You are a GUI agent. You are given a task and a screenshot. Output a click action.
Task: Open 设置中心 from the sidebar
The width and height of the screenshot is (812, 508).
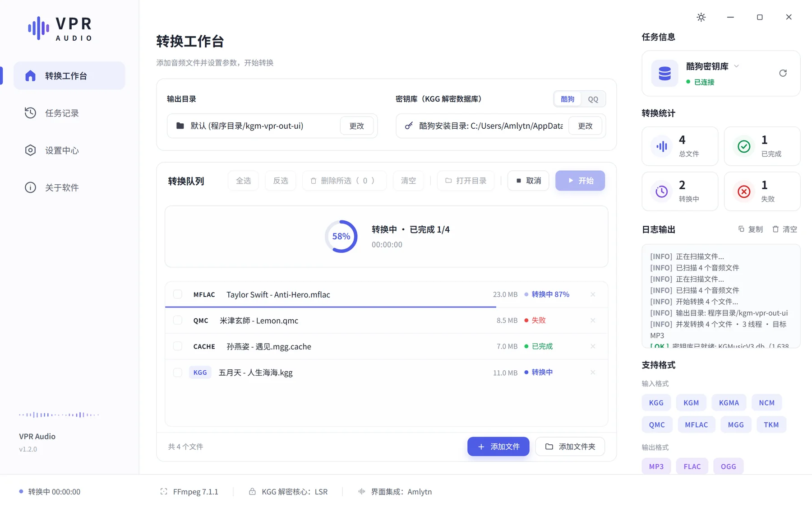pyautogui.click(x=69, y=150)
